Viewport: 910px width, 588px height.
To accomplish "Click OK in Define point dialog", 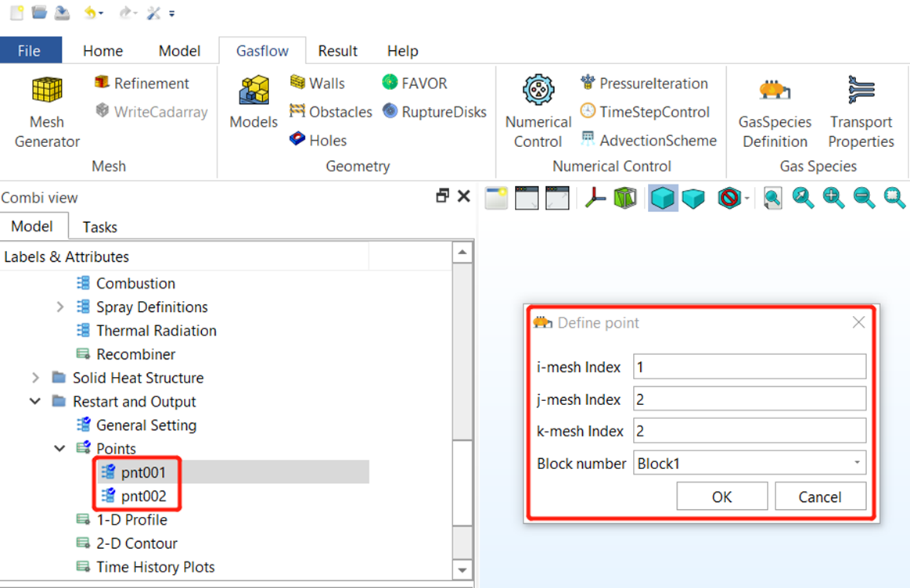I will tap(722, 497).
